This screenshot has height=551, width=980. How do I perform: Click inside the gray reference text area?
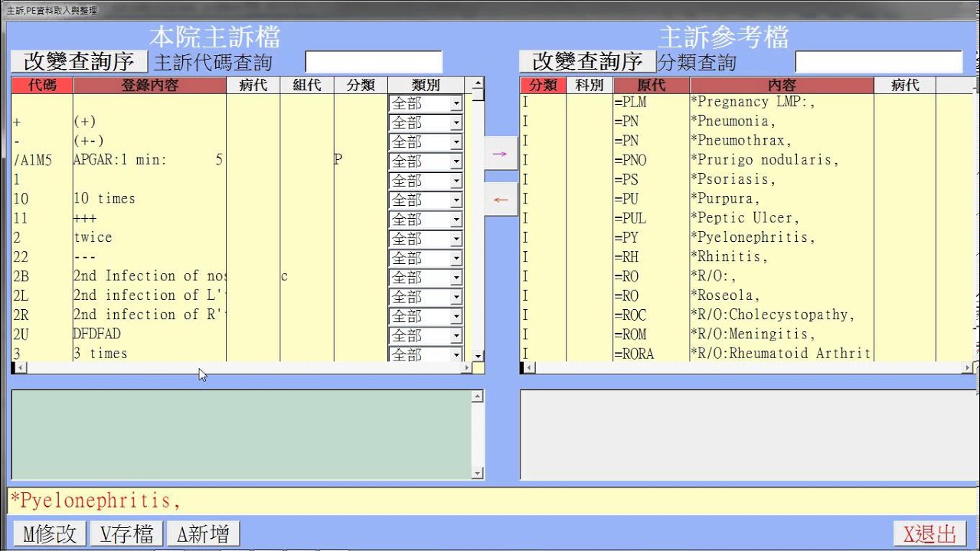pos(746,435)
